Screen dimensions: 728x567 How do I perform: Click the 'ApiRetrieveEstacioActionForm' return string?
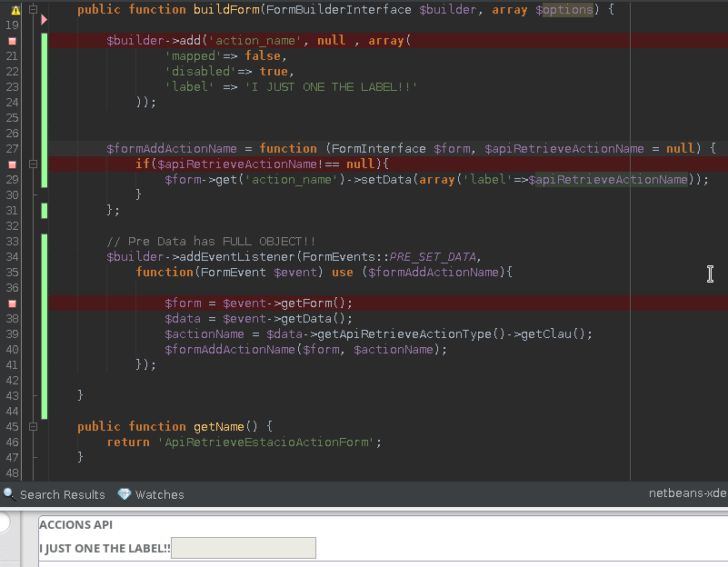click(x=266, y=443)
